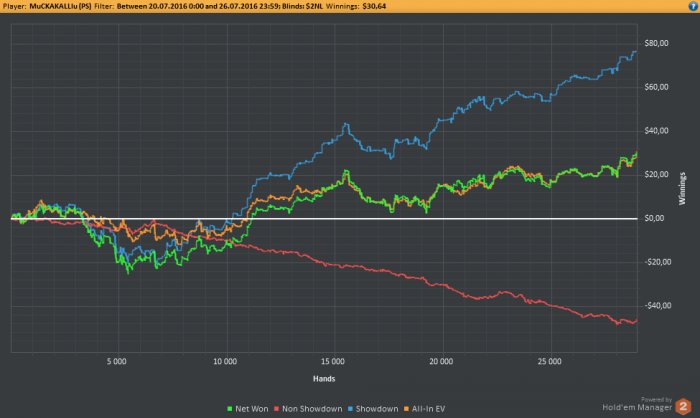This screenshot has width=700, height=418.
Task: Click the Hold'em Manager 2 logo badge
Action: pos(683,406)
